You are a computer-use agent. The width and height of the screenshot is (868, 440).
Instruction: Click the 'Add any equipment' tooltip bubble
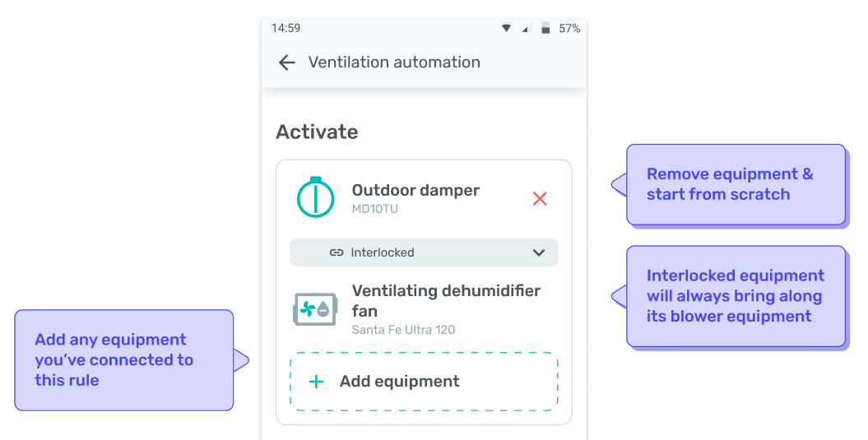point(124,360)
